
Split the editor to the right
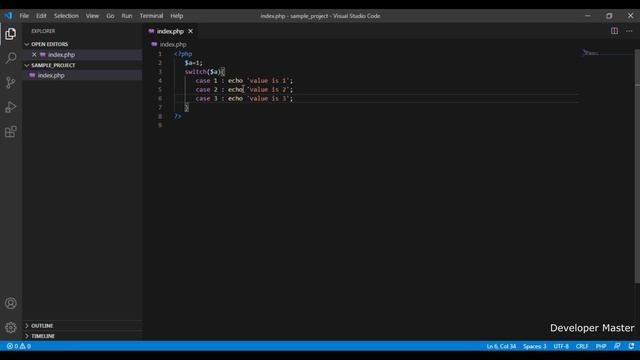[x=614, y=31]
